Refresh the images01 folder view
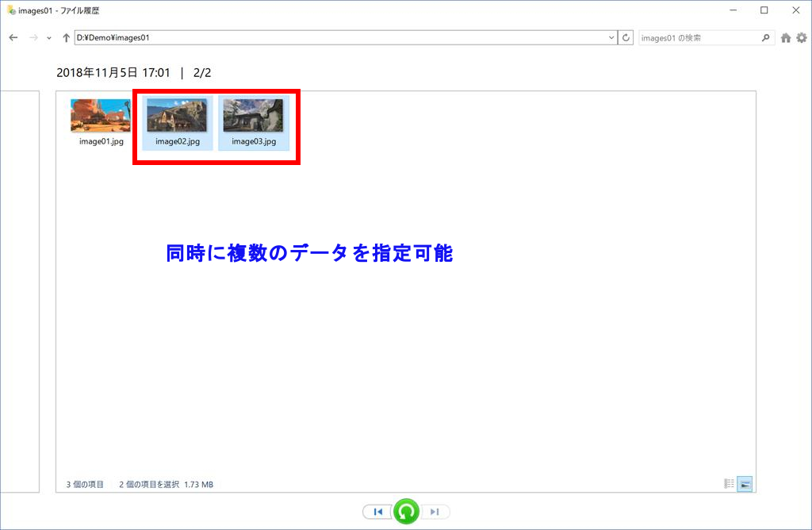This screenshot has width=812, height=530. click(626, 37)
